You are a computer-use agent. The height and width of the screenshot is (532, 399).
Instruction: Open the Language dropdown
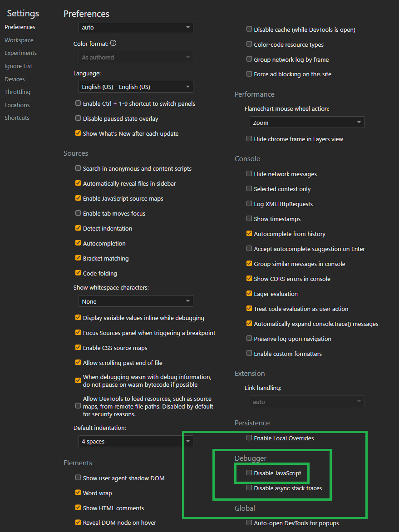click(136, 87)
